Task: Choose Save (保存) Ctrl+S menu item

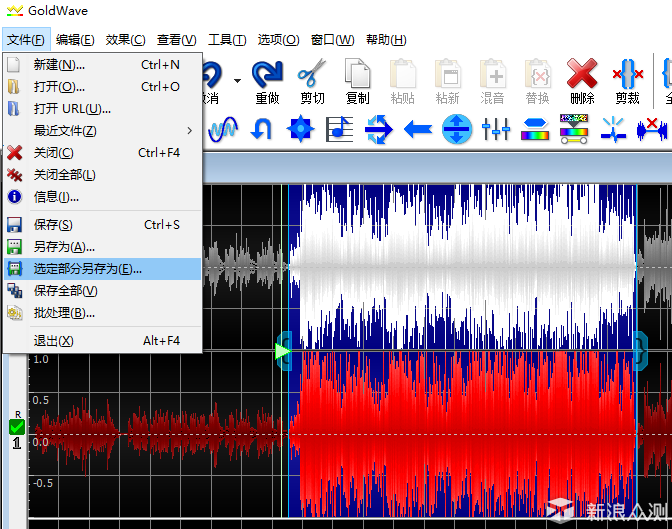Action: [x=102, y=225]
